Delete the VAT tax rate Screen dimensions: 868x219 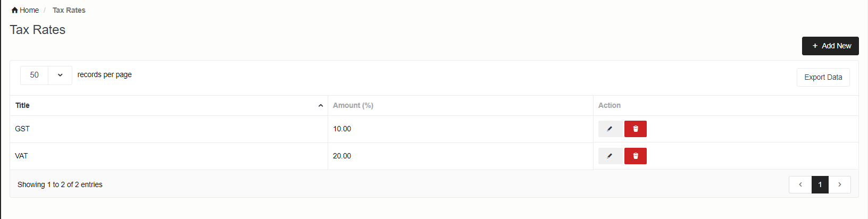click(636, 156)
